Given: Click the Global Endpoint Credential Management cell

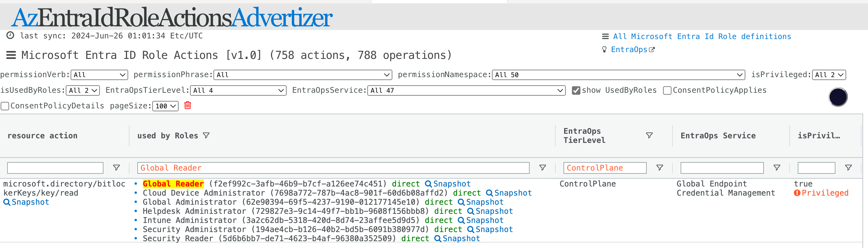Looking at the screenshot, I should click(726, 188).
